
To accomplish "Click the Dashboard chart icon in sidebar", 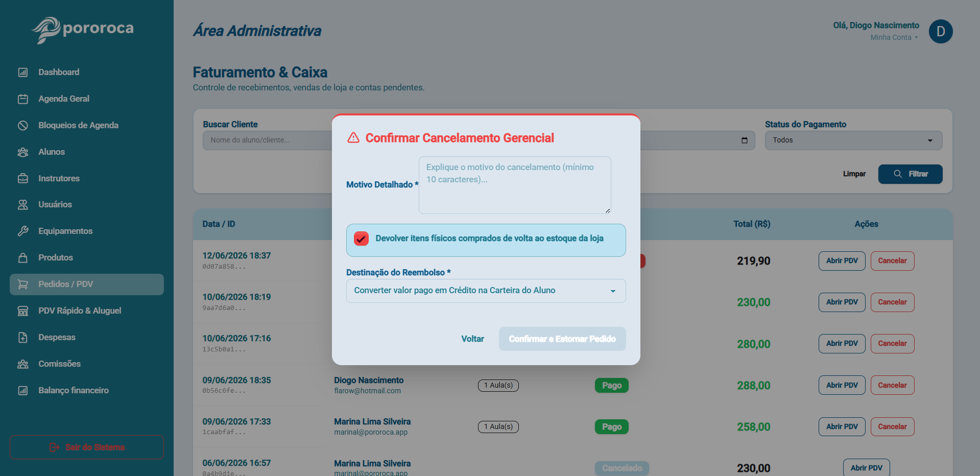I will 23,73.
